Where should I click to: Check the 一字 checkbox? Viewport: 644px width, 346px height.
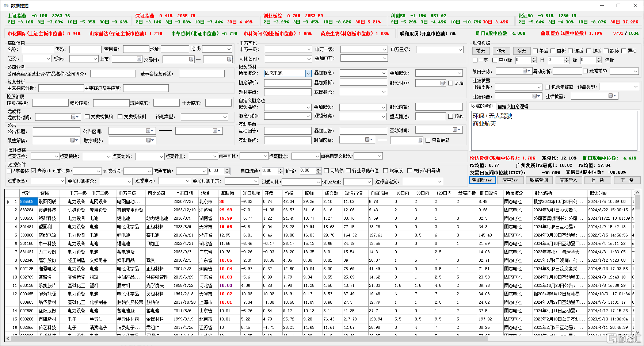[x=475, y=60]
